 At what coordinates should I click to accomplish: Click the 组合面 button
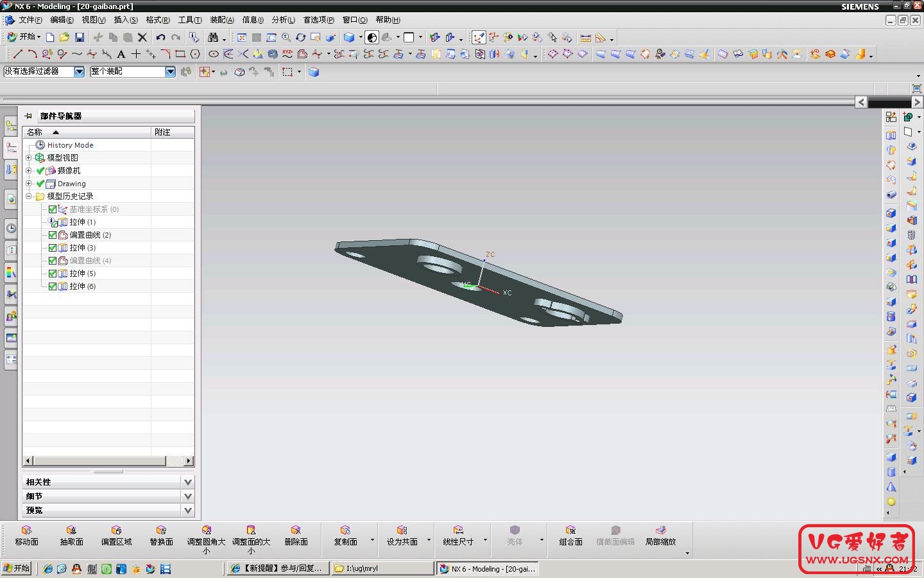pyautogui.click(x=570, y=536)
